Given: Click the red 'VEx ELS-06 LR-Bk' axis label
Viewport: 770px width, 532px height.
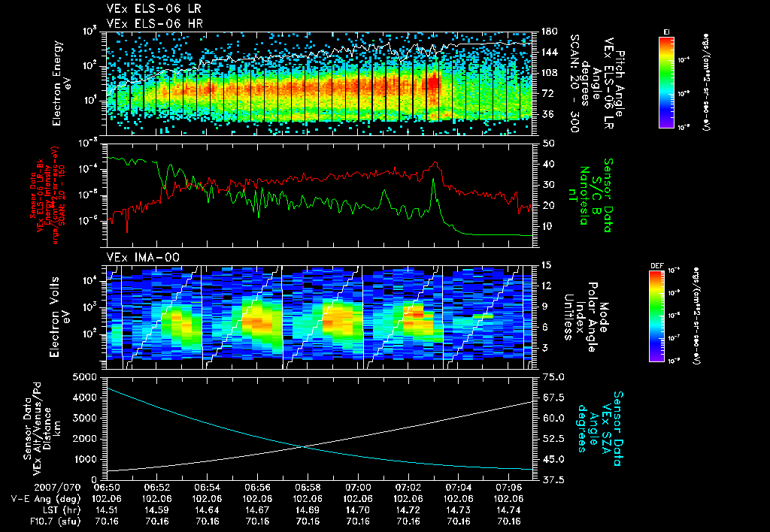Looking at the screenshot, I should coord(40,195).
